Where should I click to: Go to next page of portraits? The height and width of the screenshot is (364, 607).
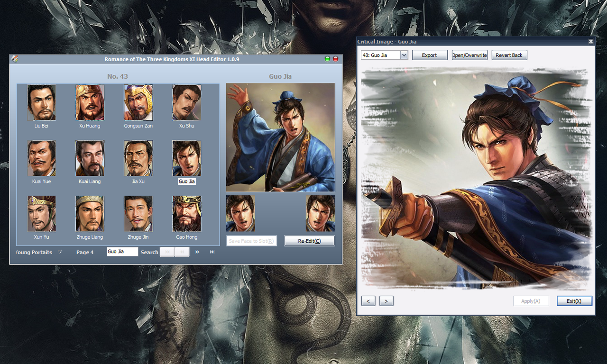coord(197,252)
